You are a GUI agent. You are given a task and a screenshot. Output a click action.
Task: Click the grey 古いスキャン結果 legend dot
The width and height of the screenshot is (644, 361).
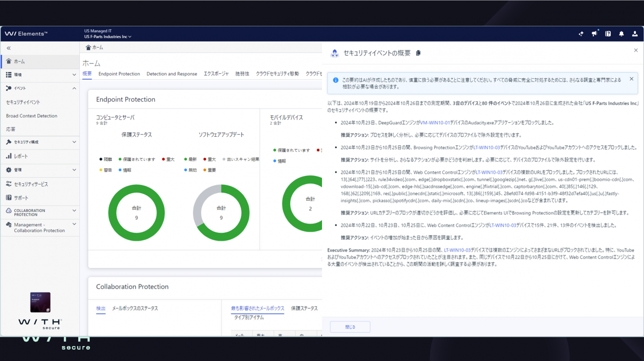pyautogui.click(x=224, y=159)
